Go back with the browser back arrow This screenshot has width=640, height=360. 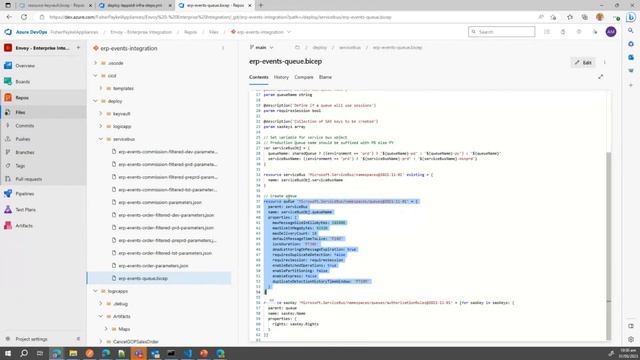9,17
